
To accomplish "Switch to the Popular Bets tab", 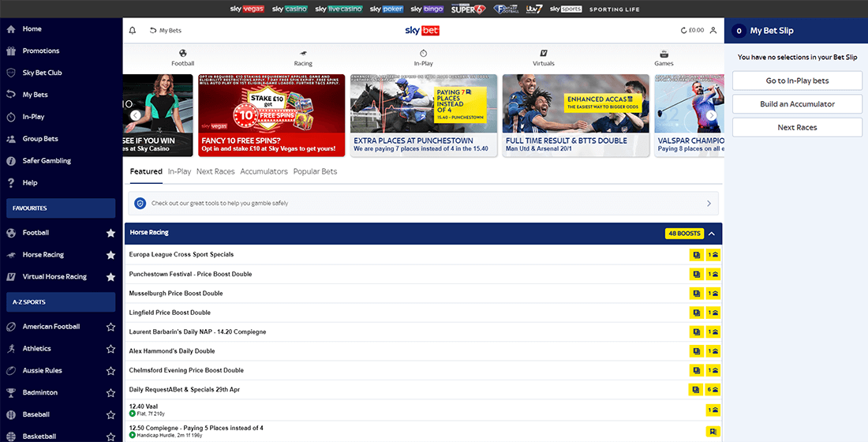I will 315,172.
